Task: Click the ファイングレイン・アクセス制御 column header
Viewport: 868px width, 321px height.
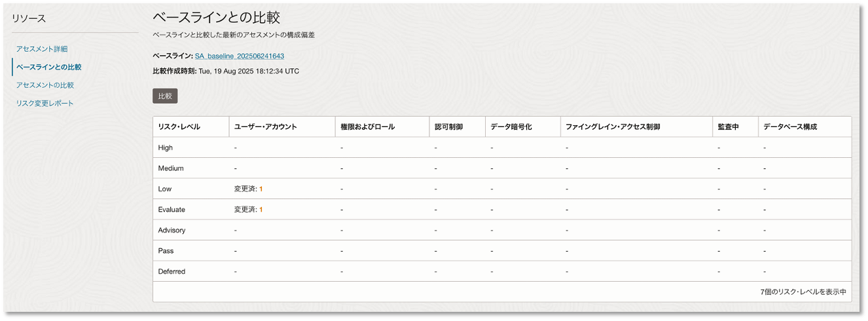Action: click(x=613, y=127)
